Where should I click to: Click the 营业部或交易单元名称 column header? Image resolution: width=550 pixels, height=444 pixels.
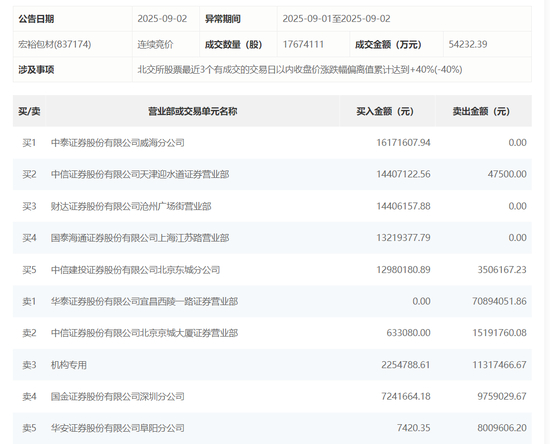[192, 112]
